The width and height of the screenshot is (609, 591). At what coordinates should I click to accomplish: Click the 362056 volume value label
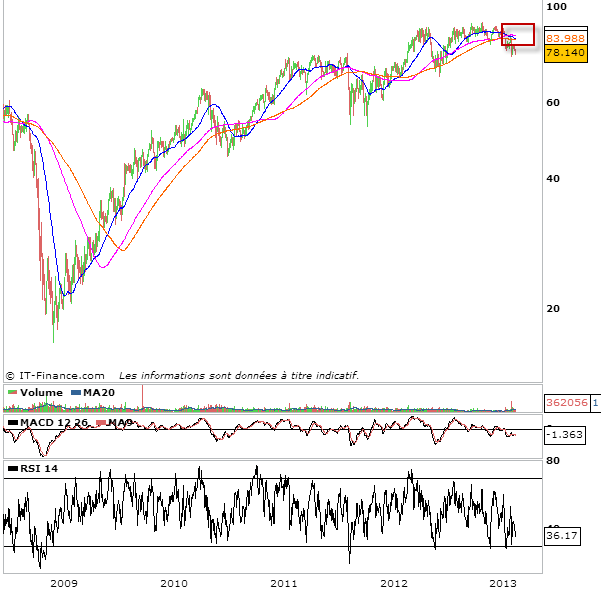(566, 403)
